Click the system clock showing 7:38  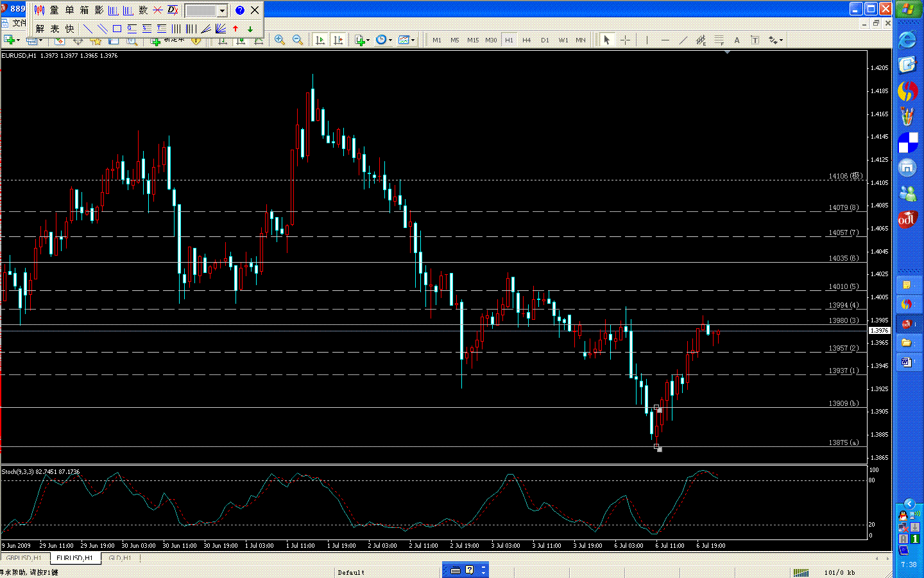tap(909, 565)
